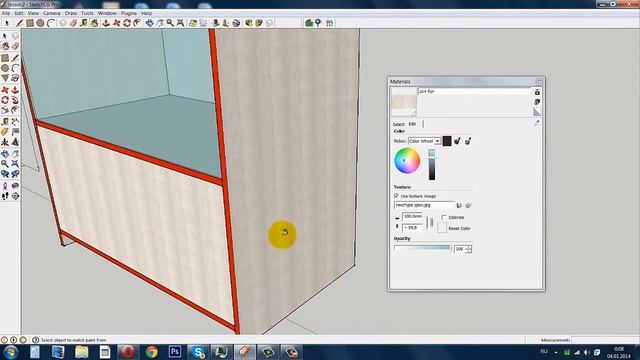The width and height of the screenshot is (640, 360).
Task: Switch to the Edit tab in Materials
Action: (x=412, y=124)
